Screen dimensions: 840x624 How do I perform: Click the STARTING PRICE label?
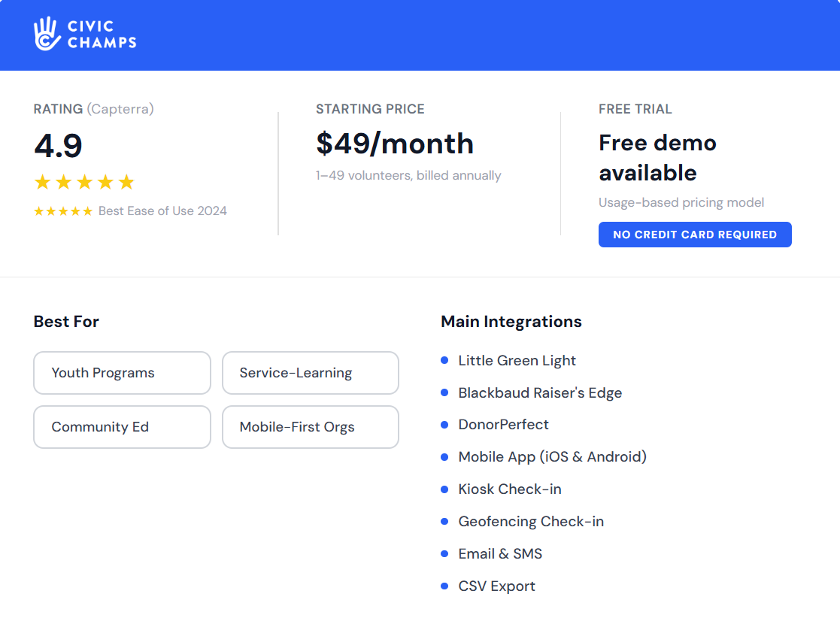pyautogui.click(x=370, y=109)
